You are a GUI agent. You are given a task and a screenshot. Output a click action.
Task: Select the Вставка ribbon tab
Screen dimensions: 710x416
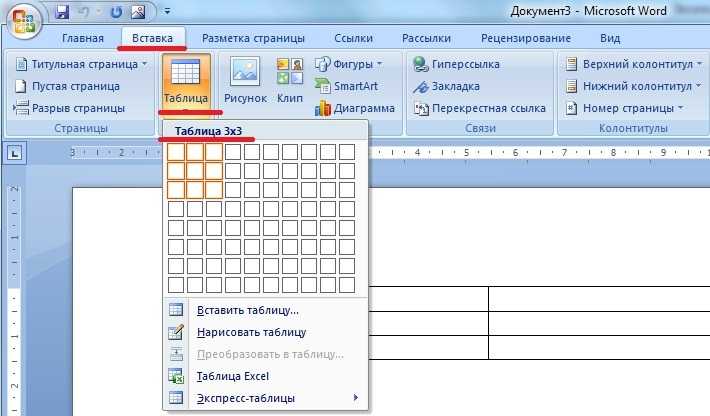click(x=153, y=38)
